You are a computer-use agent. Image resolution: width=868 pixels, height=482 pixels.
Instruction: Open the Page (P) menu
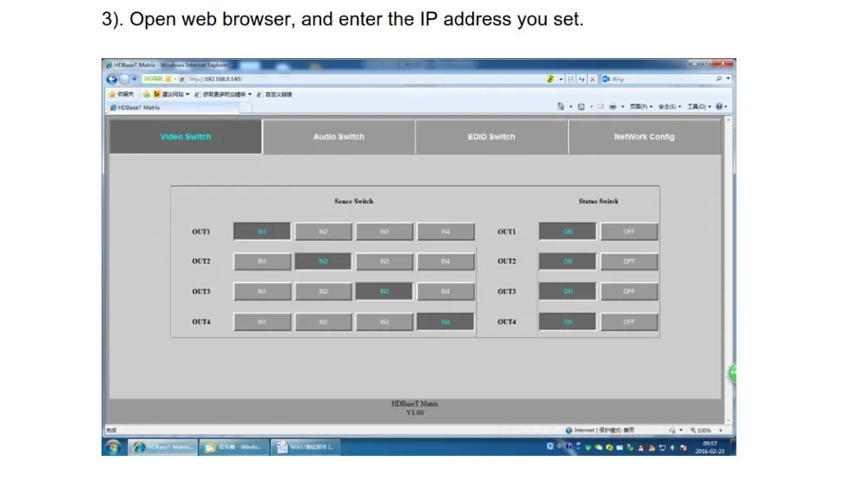pyautogui.click(x=641, y=106)
